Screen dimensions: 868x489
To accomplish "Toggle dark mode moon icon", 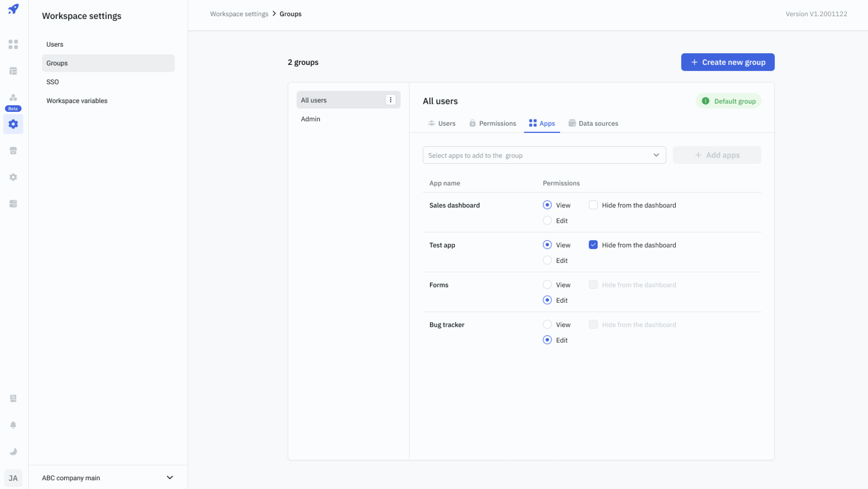I will pyautogui.click(x=13, y=452).
